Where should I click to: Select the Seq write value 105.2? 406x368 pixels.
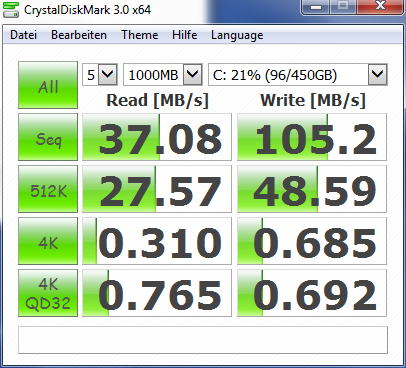tap(312, 137)
